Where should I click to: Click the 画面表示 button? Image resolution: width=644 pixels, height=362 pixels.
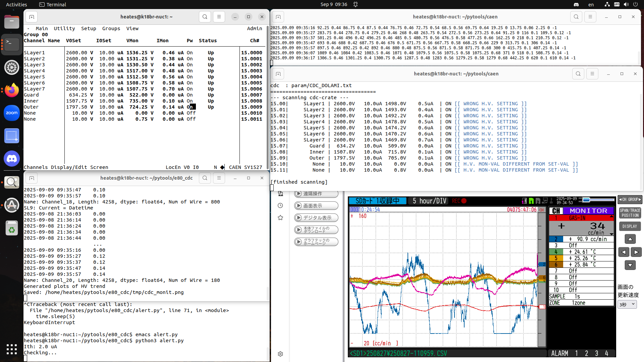tap(316, 206)
